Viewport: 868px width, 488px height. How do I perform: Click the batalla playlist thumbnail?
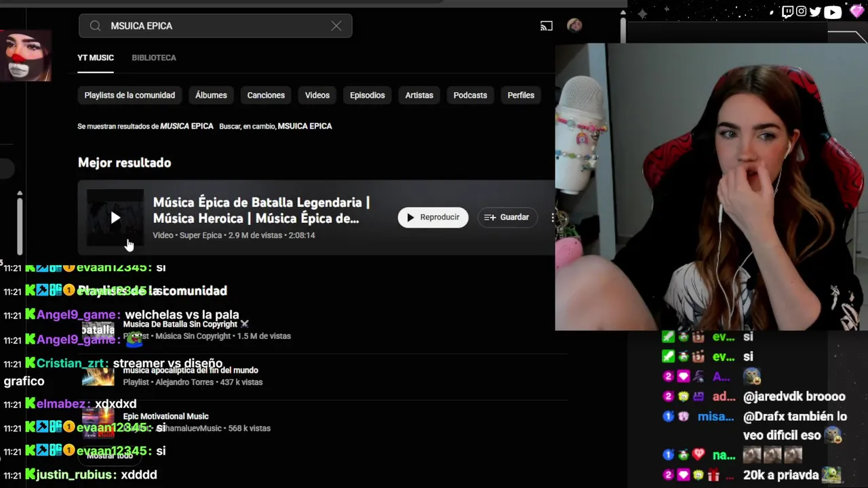click(98, 330)
